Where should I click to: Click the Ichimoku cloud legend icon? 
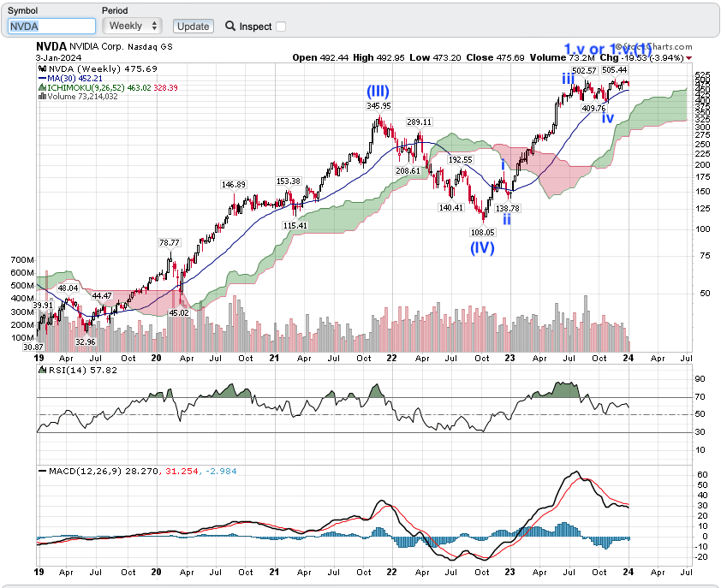point(42,87)
